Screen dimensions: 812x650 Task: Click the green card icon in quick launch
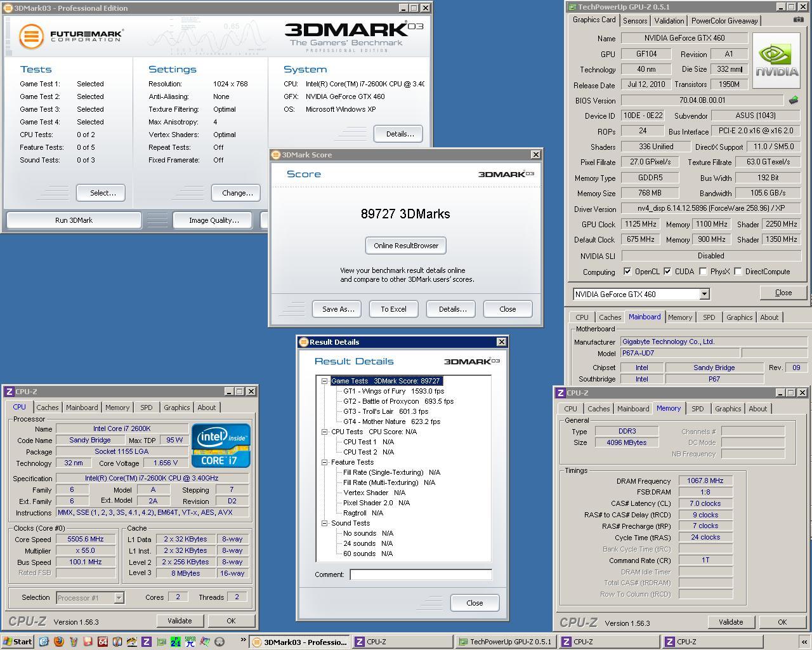[161, 642]
